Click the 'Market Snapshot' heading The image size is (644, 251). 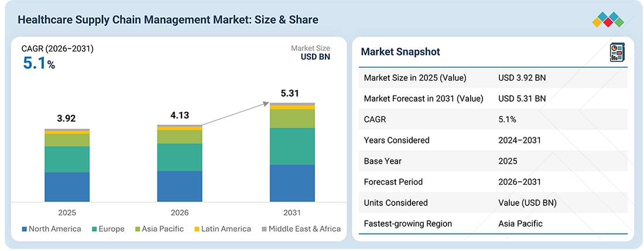click(400, 51)
